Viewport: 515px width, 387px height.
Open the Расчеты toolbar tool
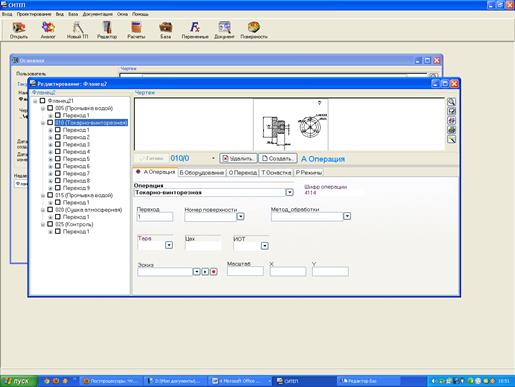[136, 30]
